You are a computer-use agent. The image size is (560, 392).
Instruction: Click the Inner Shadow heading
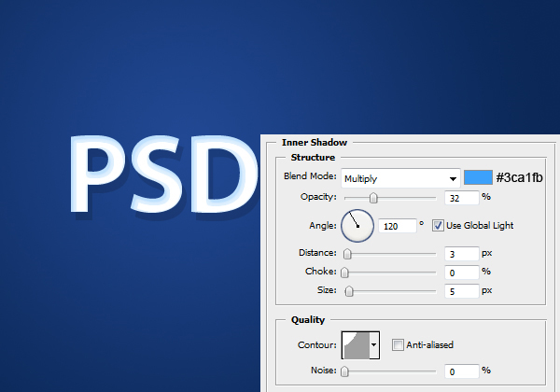(315, 143)
